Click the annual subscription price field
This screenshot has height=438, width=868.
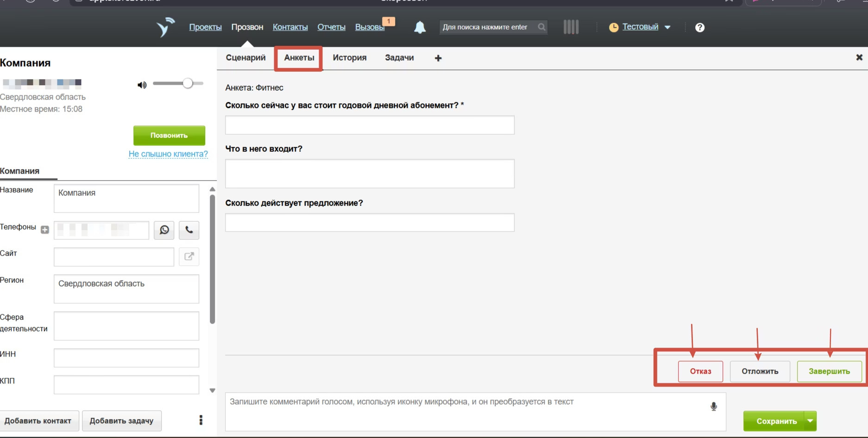point(370,125)
